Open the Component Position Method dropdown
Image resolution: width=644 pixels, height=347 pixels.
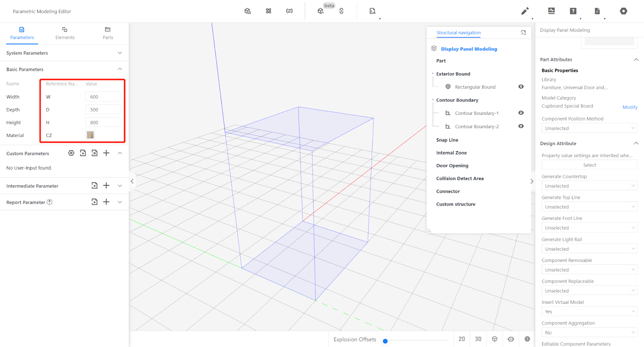tap(589, 128)
